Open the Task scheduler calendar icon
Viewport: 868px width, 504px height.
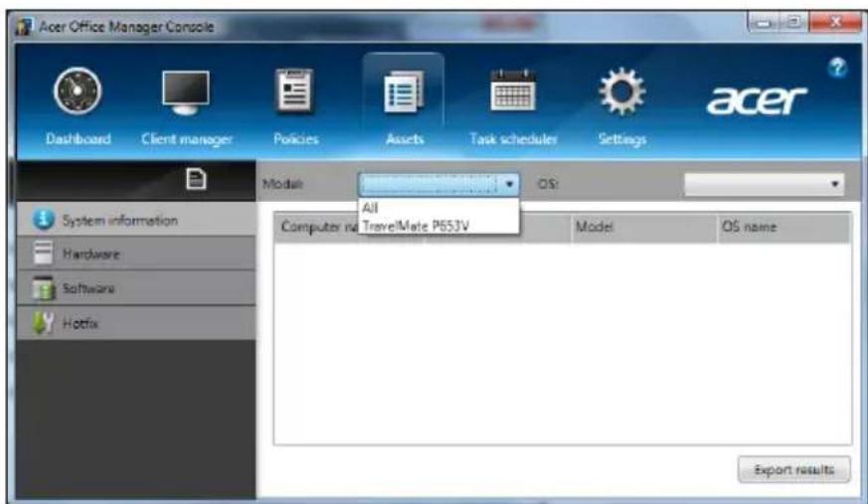[513, 90]
